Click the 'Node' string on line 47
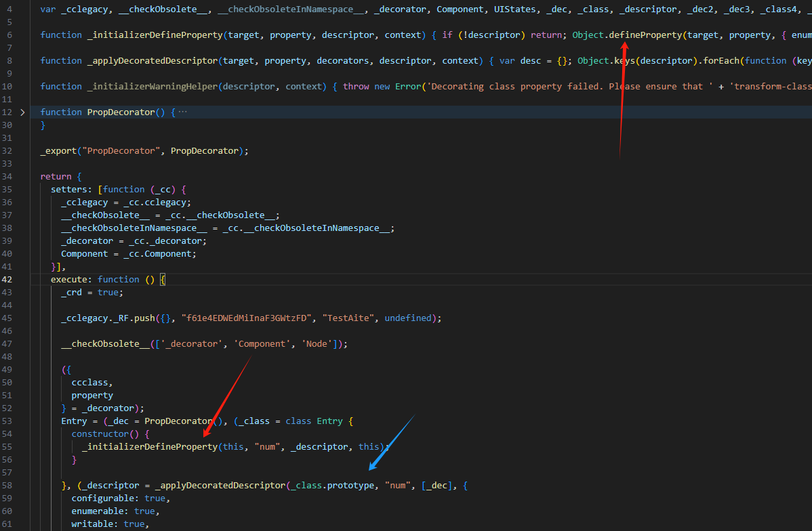Viewport: 812px width, 531px height. 317,343
